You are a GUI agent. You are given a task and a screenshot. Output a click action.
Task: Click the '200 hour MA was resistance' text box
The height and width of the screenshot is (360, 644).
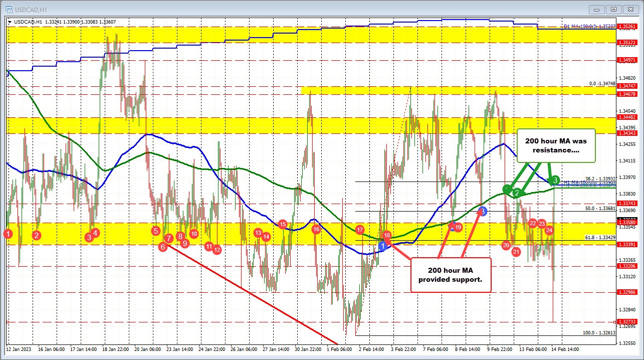556,145
